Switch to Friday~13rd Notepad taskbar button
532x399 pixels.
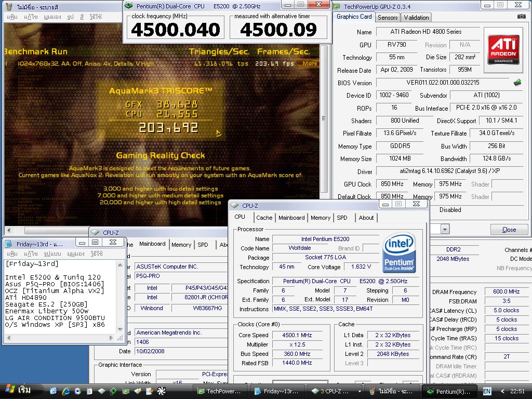pyautogui.click(x=277, y=391)
